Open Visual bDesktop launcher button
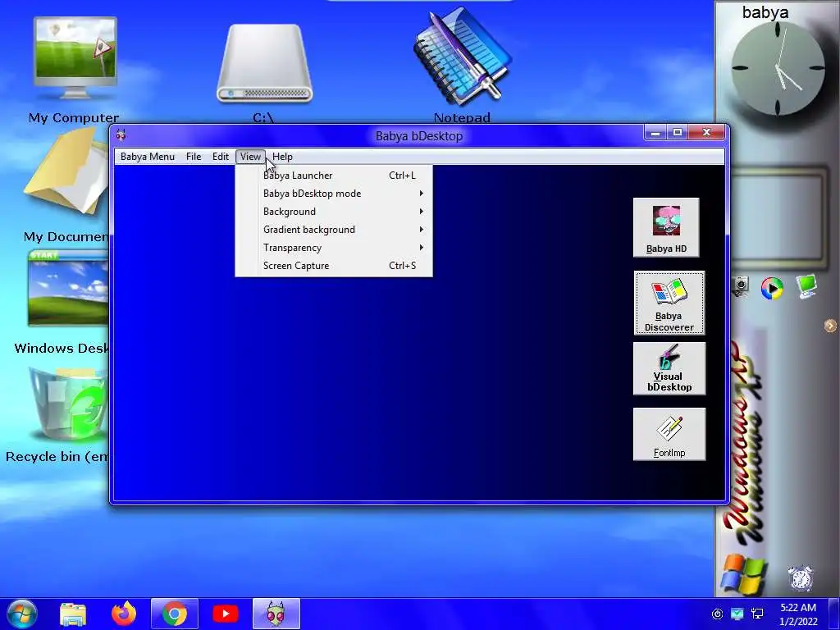The width and height of the screenshot is (840, 630). [669, 368]
